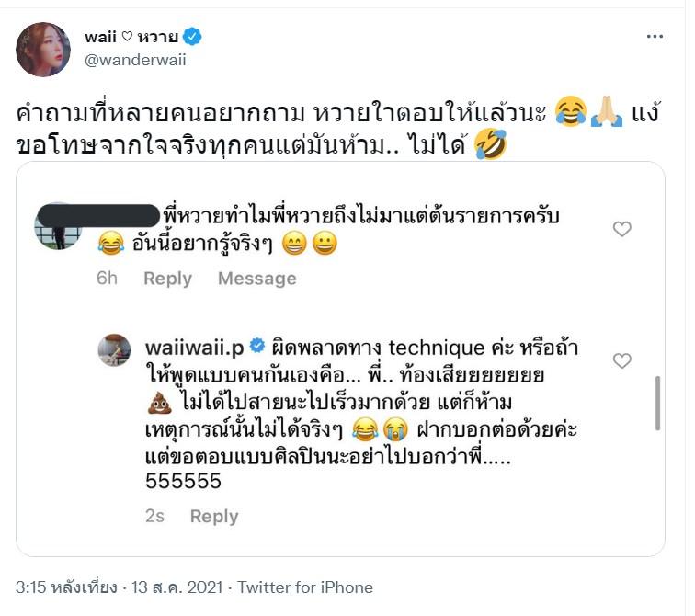Like the first comment with the heart
This screenshot has height=616, width=695.
(x=622, y=229)
